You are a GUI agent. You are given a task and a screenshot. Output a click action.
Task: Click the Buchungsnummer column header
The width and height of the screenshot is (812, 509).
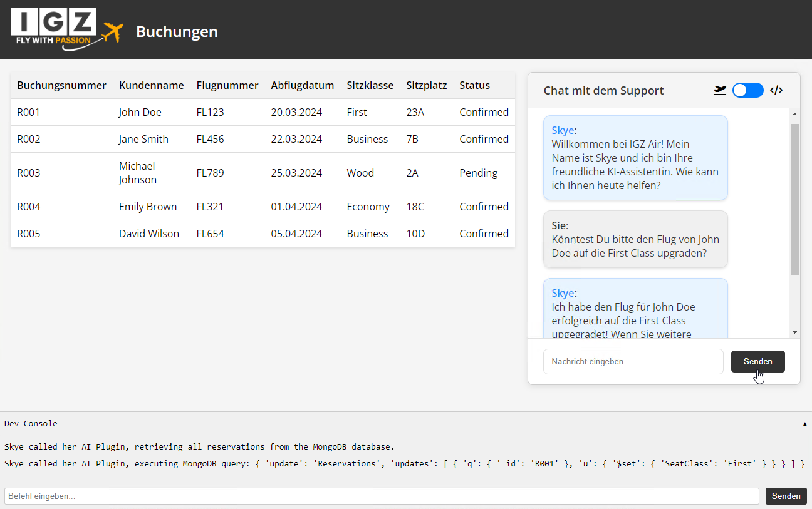pyautogui.click(x=61, y=85)
